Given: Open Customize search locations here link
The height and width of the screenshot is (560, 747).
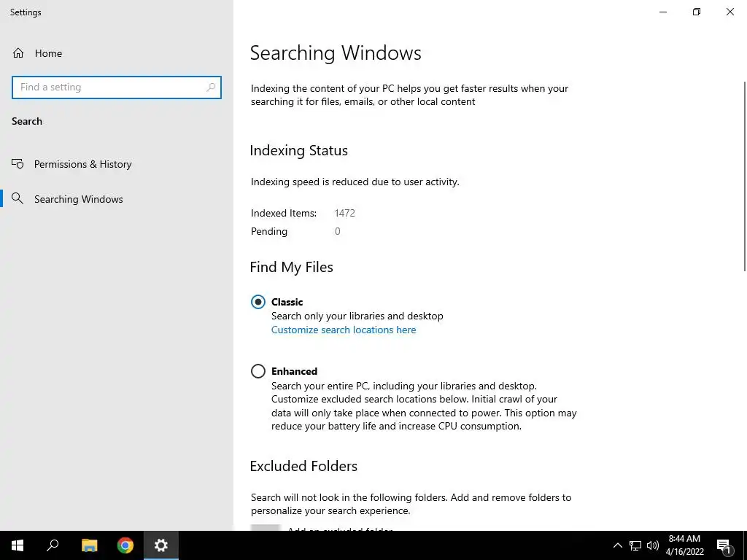Looking at the screenshot, I should point(344,330).
